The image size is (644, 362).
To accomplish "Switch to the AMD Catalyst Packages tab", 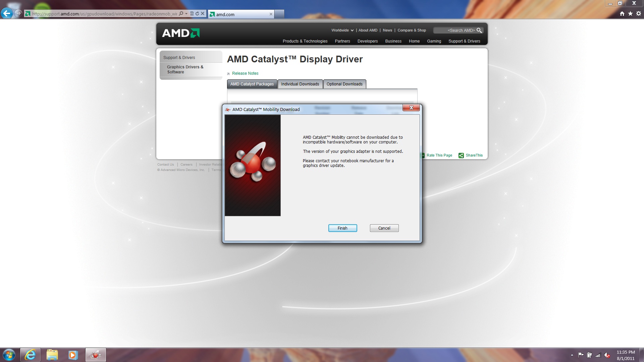I will [252, 84].
